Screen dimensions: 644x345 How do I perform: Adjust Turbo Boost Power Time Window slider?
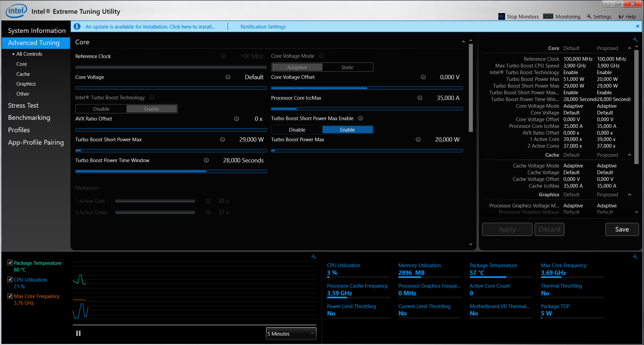[171, 171]
